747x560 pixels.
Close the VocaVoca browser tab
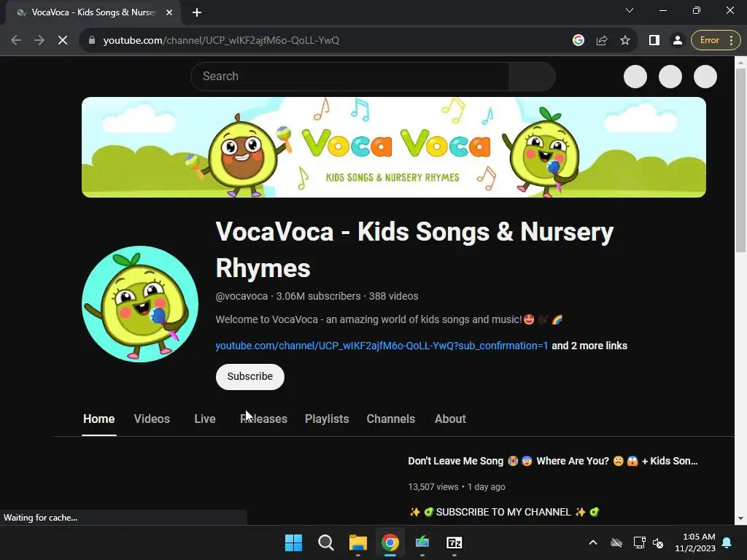pyautogui.click(x=169, y=12)
